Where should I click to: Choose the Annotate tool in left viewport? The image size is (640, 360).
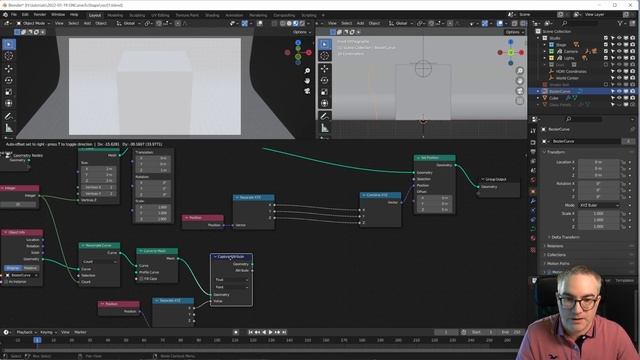9,116
